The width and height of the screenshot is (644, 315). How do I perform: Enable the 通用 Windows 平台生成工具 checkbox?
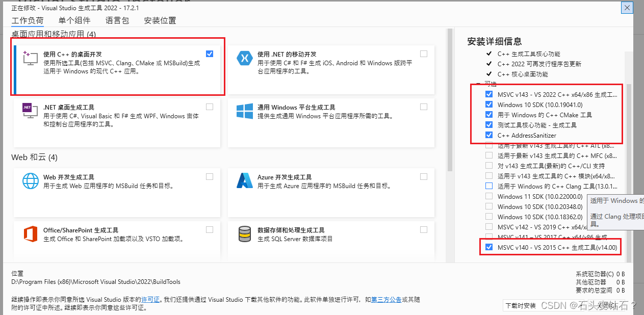pyautogui.click(x=424, y=107)
